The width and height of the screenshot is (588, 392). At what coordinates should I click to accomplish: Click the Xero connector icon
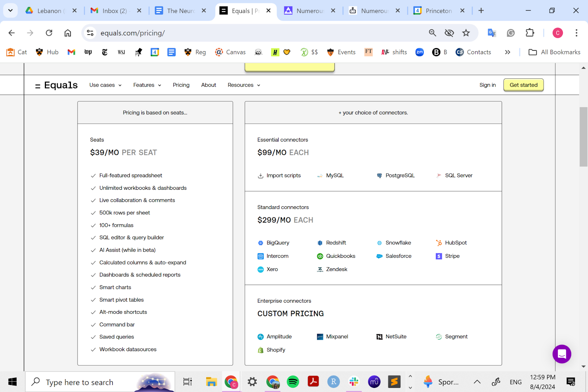click(261, 270)
